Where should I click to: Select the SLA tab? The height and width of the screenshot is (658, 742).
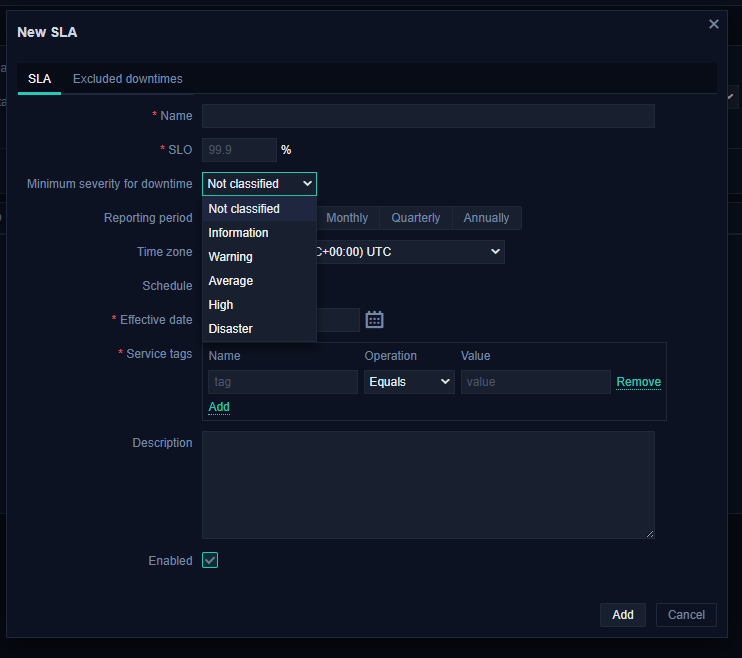(40, 79)
